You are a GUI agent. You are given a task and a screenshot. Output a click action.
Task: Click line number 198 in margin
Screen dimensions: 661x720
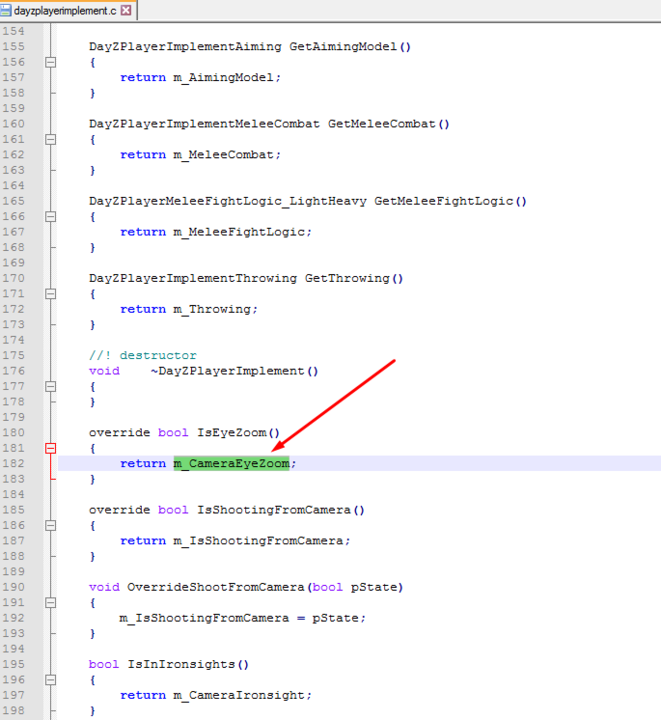click(13, 710)
